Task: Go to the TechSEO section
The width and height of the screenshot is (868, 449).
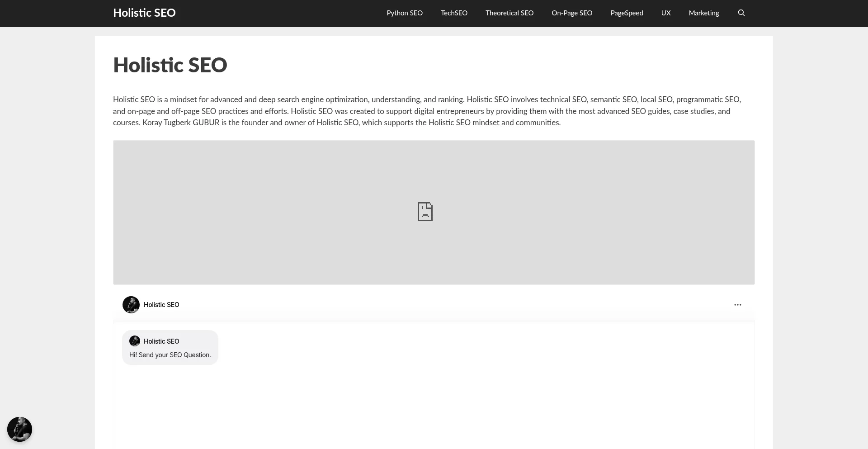Action: (454, 13)
